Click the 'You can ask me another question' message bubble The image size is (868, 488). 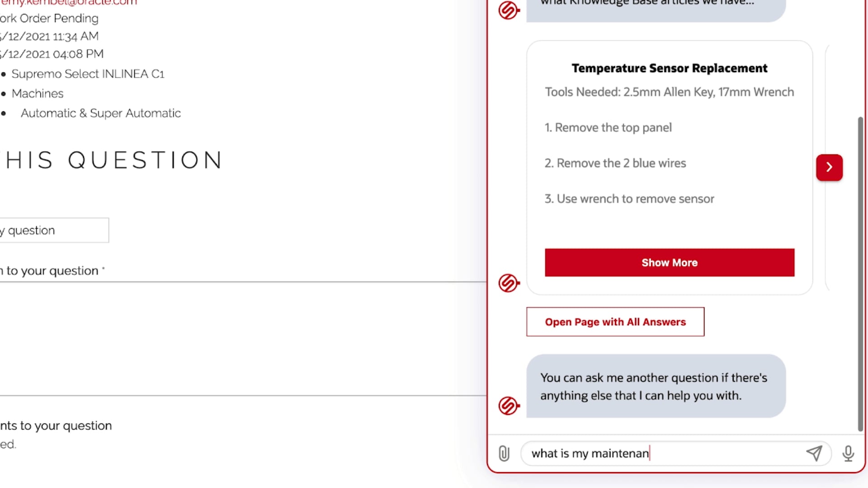(x=656, y=386)
